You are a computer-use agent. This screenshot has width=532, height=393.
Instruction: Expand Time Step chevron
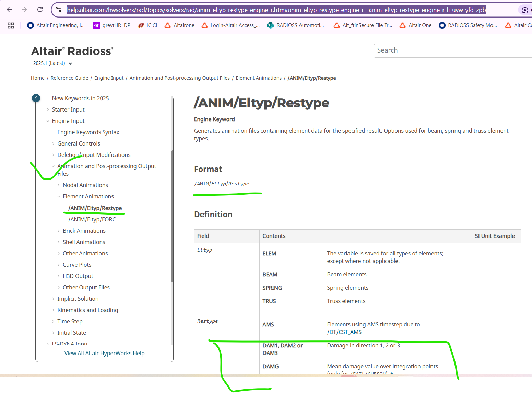click(x=53, y=321)
